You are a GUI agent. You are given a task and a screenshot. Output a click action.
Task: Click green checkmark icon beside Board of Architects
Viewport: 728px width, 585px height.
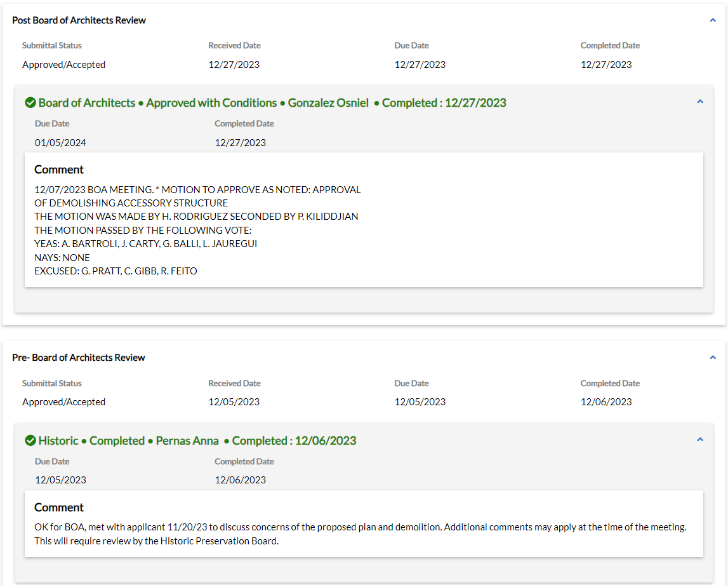coord(30,102)
